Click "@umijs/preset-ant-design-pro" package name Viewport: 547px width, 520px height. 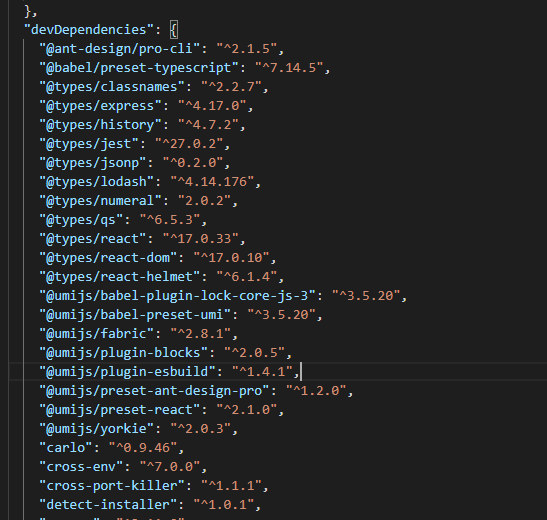click(154, 391)
